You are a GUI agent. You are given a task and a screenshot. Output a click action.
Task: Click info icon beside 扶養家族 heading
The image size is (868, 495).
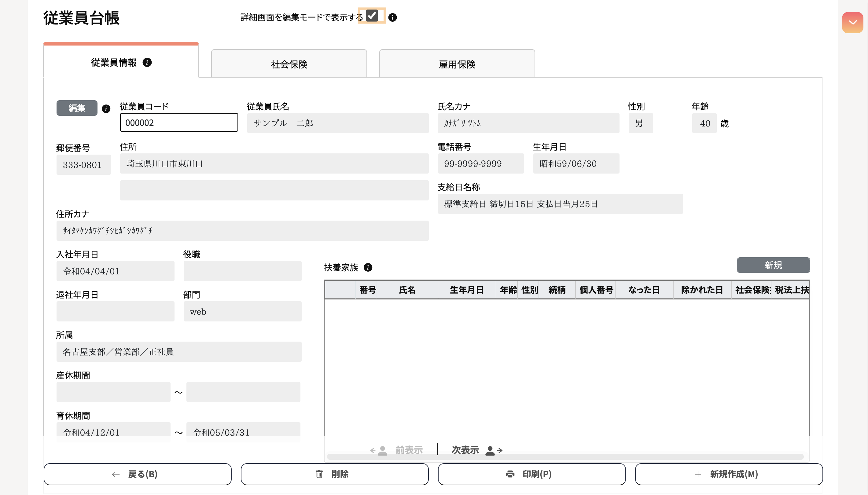pos(368,268)
